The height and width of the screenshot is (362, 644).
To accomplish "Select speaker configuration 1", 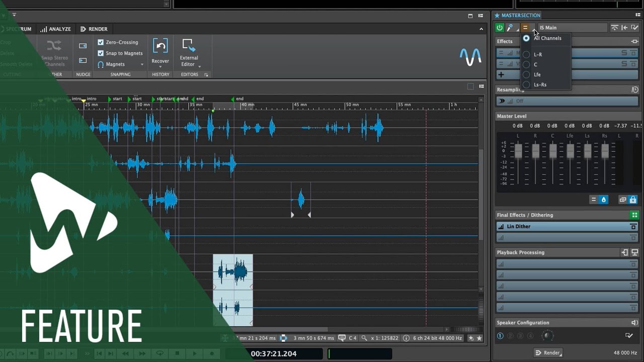I will click(500, 336).
